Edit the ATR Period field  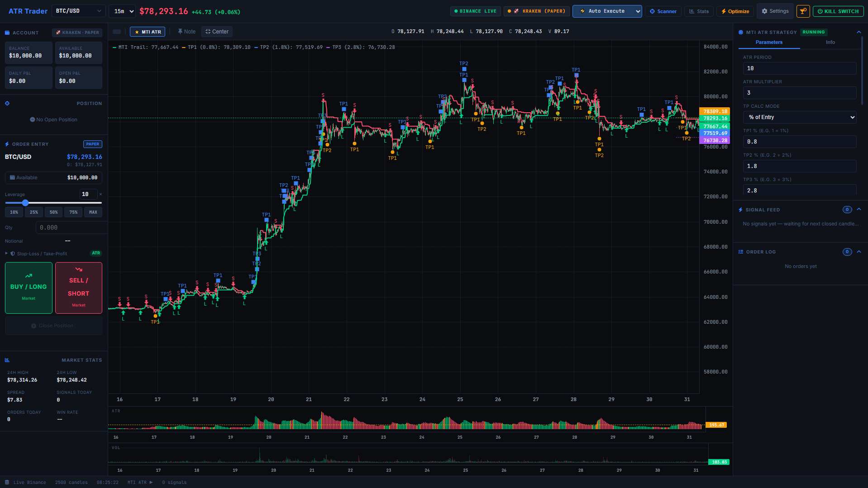click(x=800, y=68)
